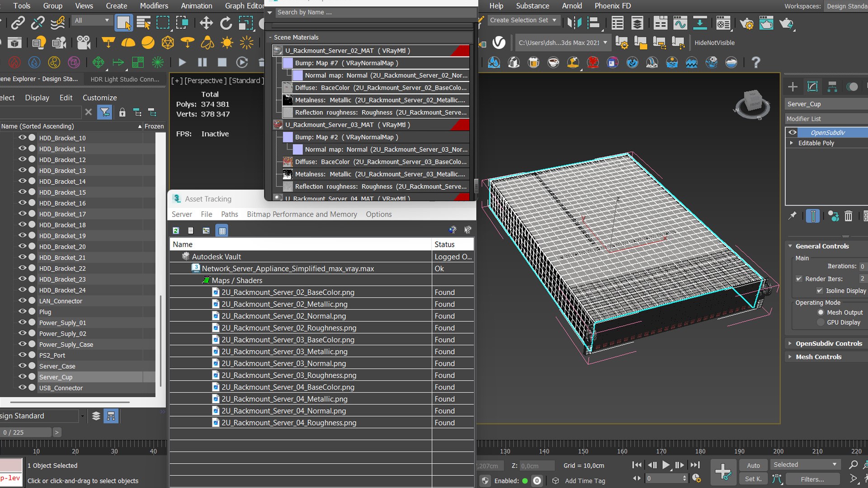This screenshot has height=488, width=868.
Task: Open the Create panel plus icon
Action: pyautogui.click(x=793, y=86)
